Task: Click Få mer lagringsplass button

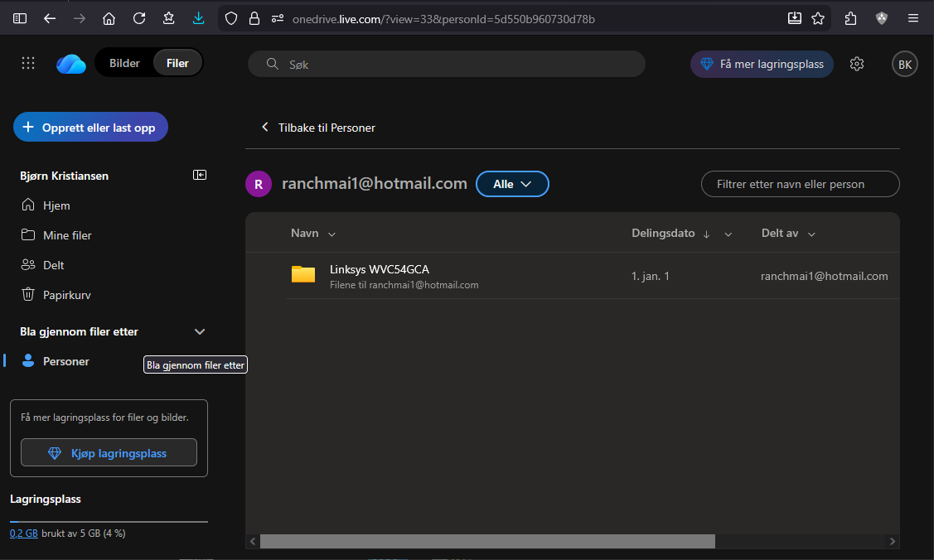Action: (x=762, y=64)
